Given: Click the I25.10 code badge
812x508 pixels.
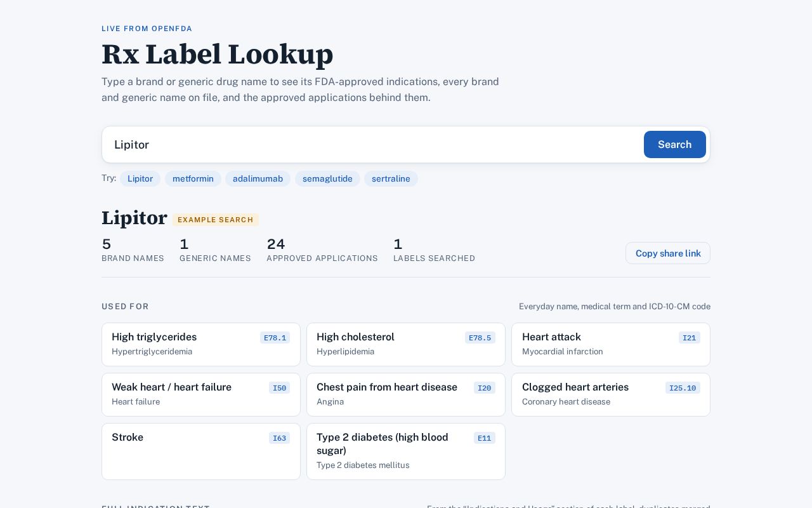Looking at the screenshot, I should click(x=683, y=388).
